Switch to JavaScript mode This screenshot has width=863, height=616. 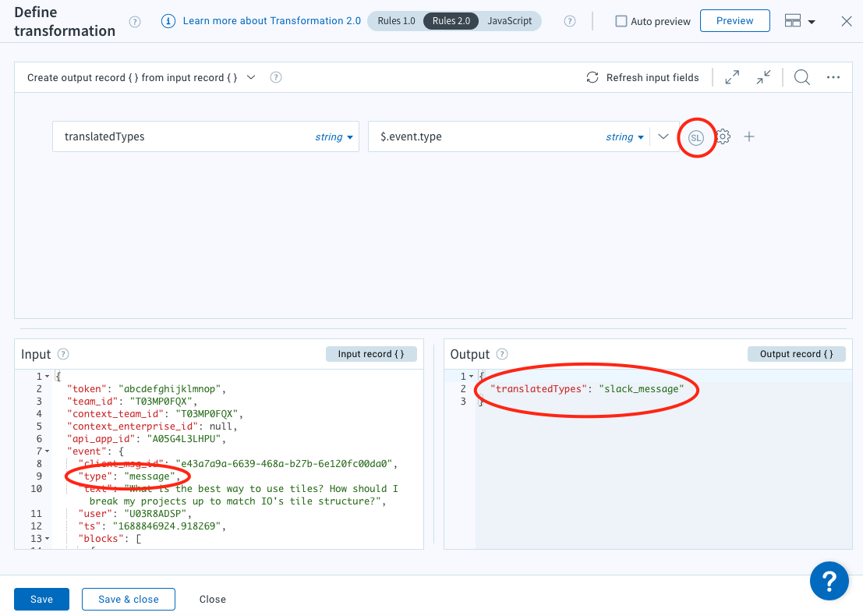[509, 21]
